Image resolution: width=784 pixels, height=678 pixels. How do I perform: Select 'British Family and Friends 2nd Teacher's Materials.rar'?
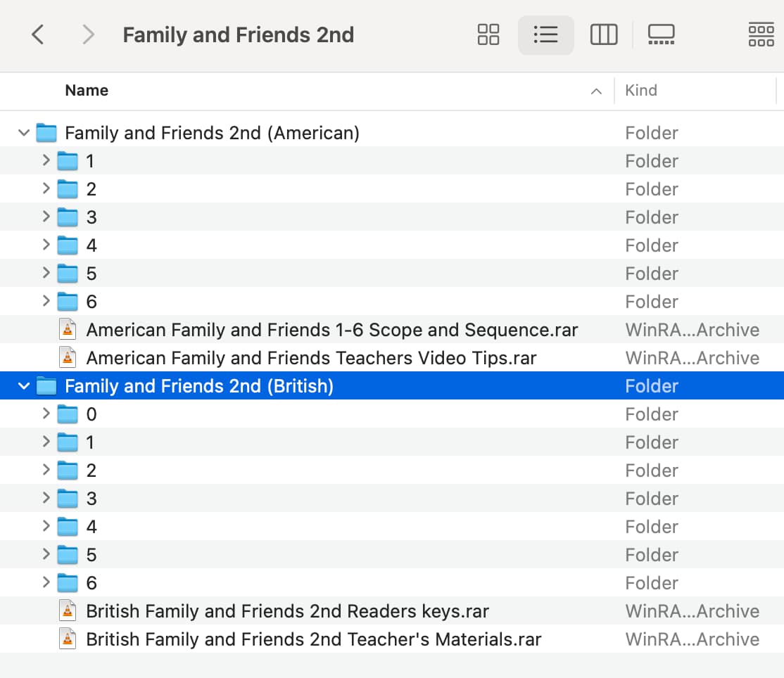click(x=313, y=639)
